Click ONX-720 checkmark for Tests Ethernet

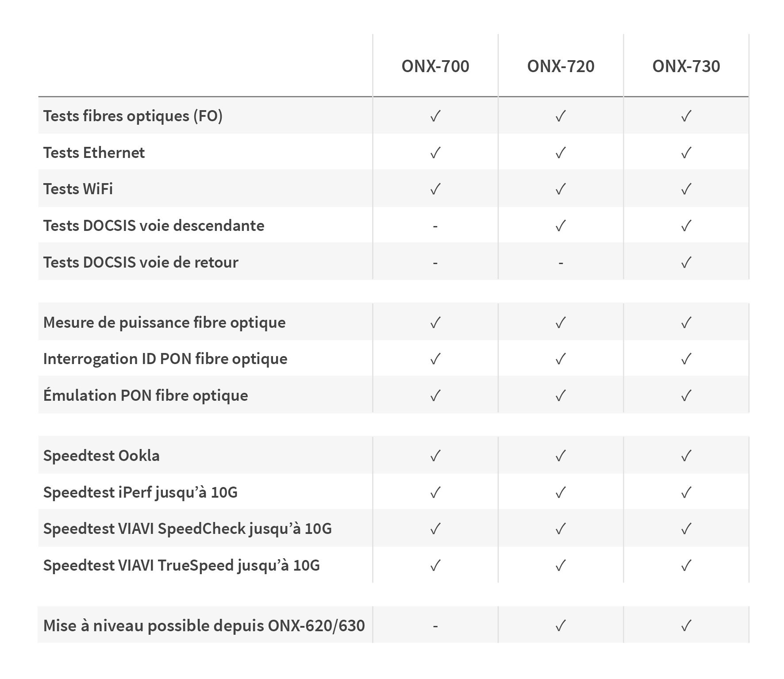[x=561, y=153]
